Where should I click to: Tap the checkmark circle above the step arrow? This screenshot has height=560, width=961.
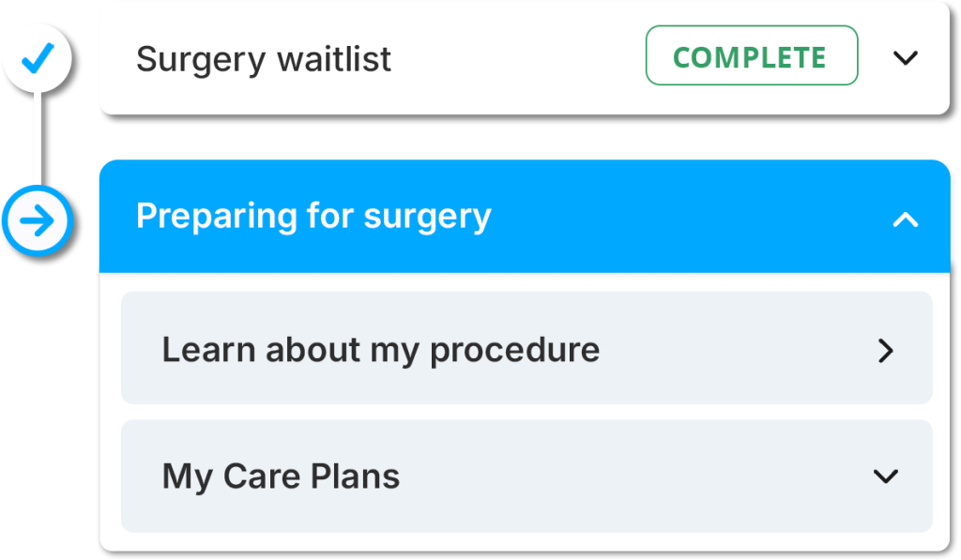pyautogui.click(x=38, y=57)
